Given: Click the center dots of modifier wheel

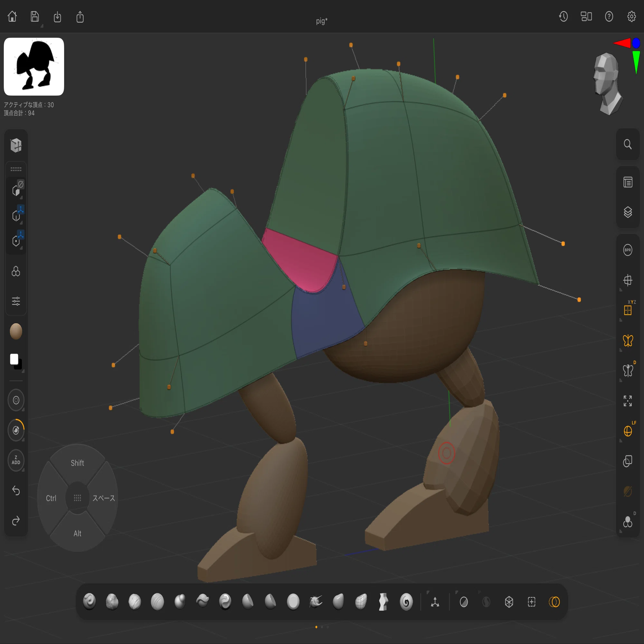Looking at the screenshot, I should 77,498.
